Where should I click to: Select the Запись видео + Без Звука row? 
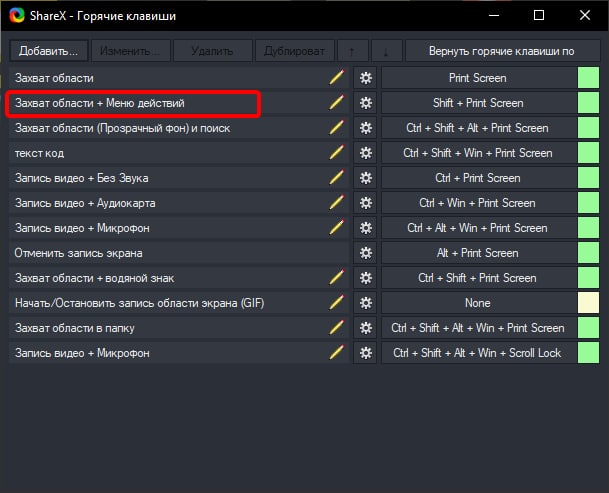[179, 178]
